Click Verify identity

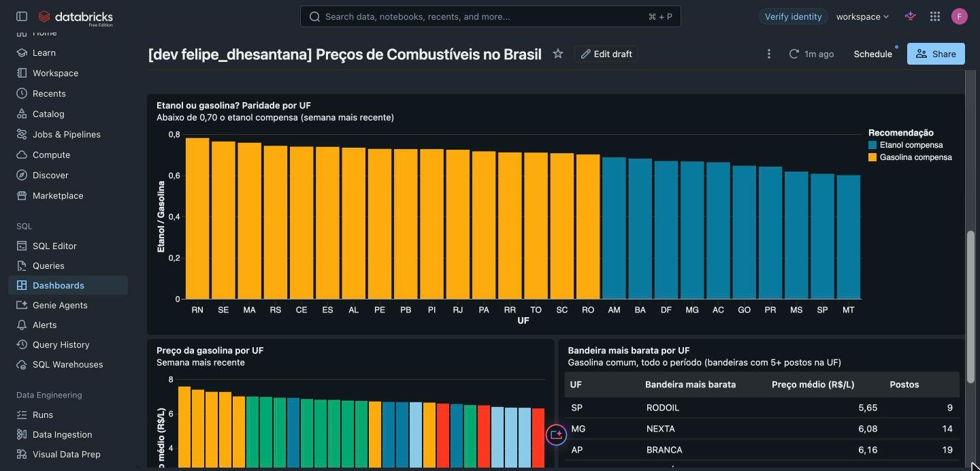coord(793,16)
